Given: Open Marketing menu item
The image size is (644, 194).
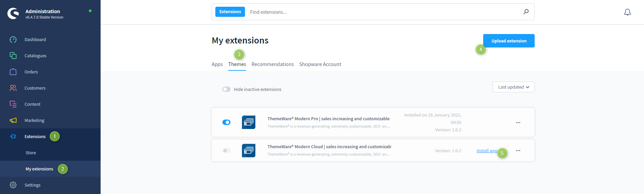Looking at the screenshot, I should click(x=50, y=120).
